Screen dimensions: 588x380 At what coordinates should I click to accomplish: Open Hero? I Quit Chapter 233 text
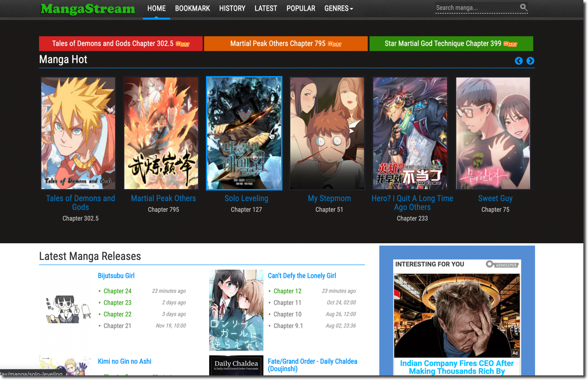[x=412, y=218]
